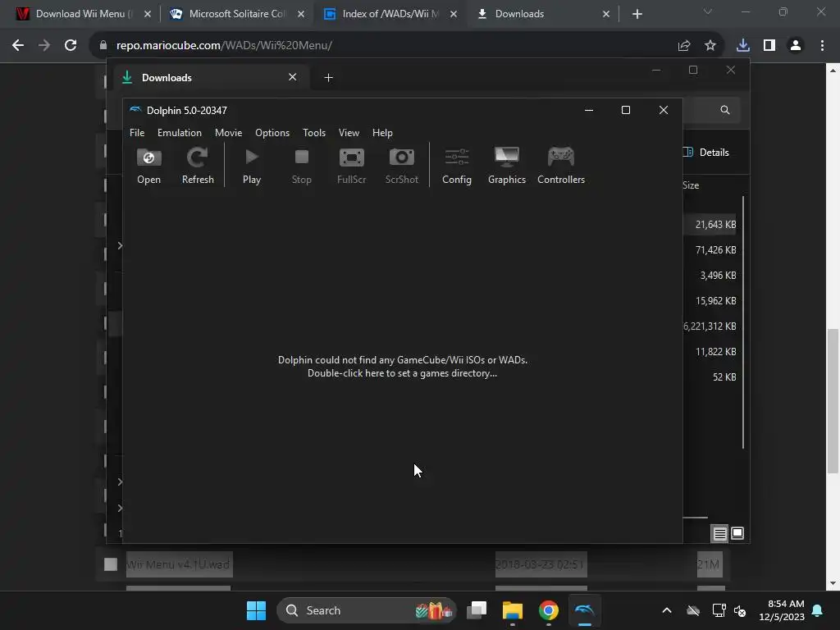Expand the first Explorer navigation tree chevron

tap(120, 245)
